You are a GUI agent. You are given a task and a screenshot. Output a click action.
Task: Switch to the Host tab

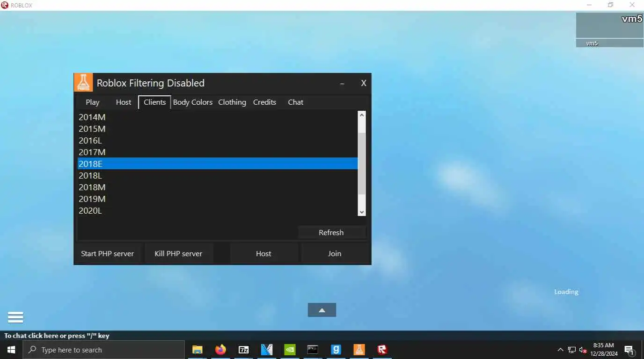124,102
